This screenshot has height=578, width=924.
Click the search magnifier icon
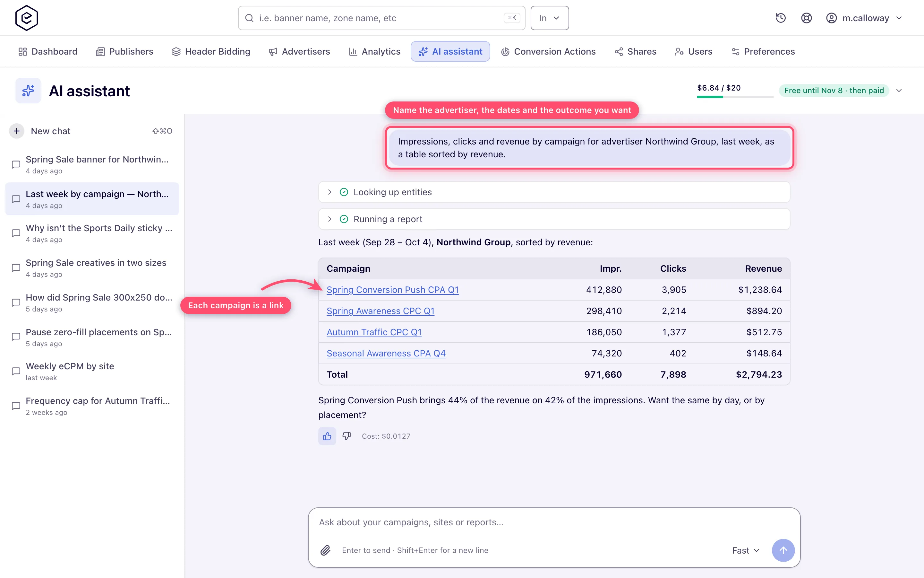click(x=249, y=18)
